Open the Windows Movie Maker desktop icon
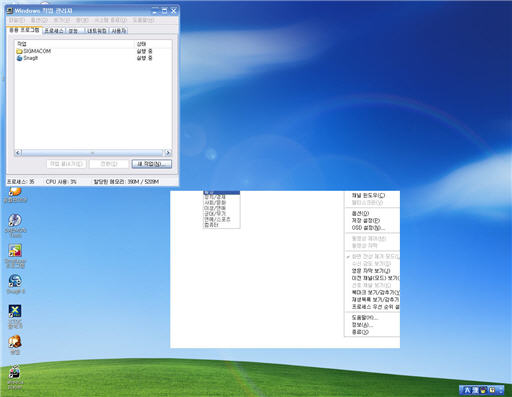The width and height of the screenshot is (512, 397). (x=15, y=377)
